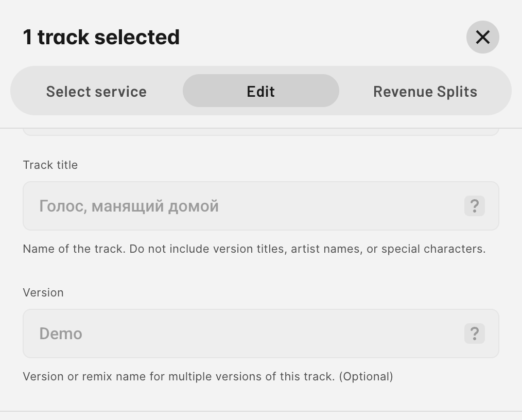Click the "Голос, манящий домой" placeholder text
The image size is (522, 420).
coord(129,206)
